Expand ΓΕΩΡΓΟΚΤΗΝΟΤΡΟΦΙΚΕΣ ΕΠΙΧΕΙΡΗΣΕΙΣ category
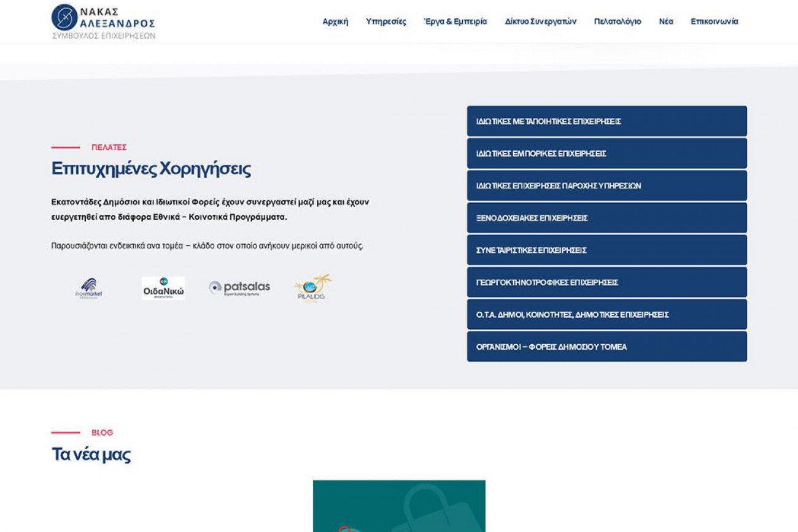The image size is (798, 532). pyautogui.click(x=606, y=282)
